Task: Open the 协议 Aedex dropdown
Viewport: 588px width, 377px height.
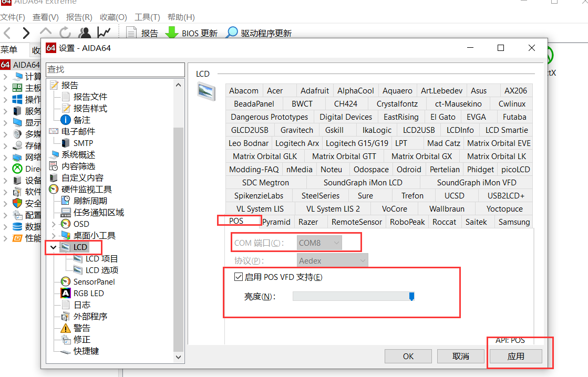Action: coord(332,261)
